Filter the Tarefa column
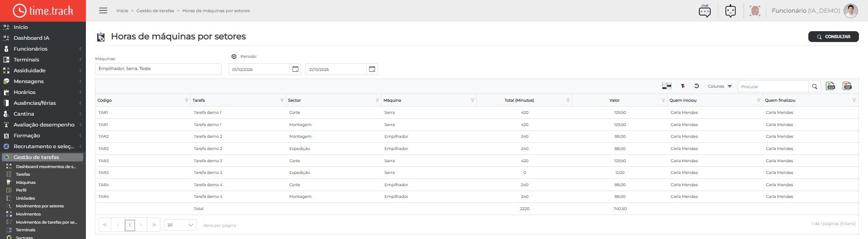This screenshot has width=868, height=239. tap(282, 100)
